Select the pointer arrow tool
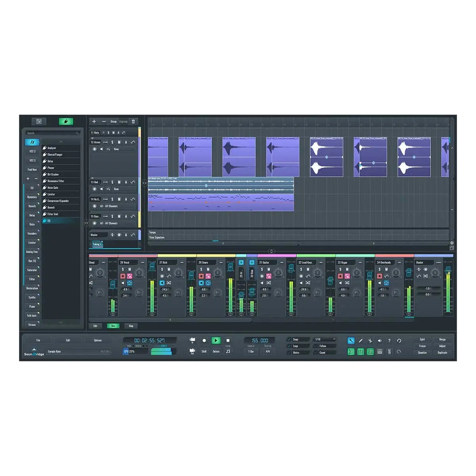Viewport: 476px width, 476px height. [351, 341]
